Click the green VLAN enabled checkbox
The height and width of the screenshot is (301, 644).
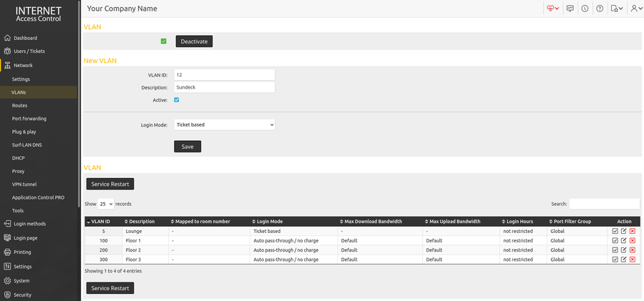coord(163,41)
